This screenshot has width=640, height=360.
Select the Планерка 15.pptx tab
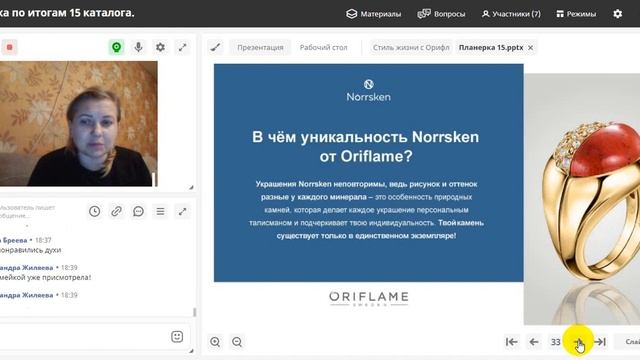tap(491, 47)
